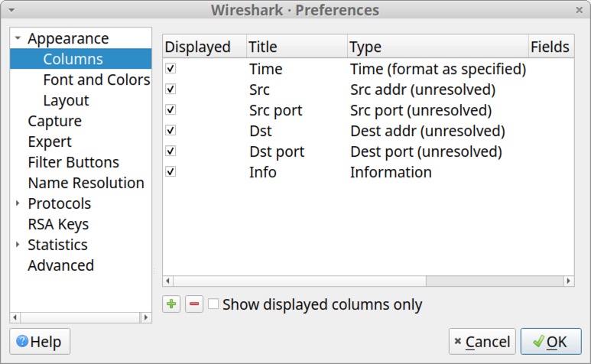Click the sidebar tree horizontal scrollbar thumb
This screenshot has width=591, height=364.
coord(80,317)
